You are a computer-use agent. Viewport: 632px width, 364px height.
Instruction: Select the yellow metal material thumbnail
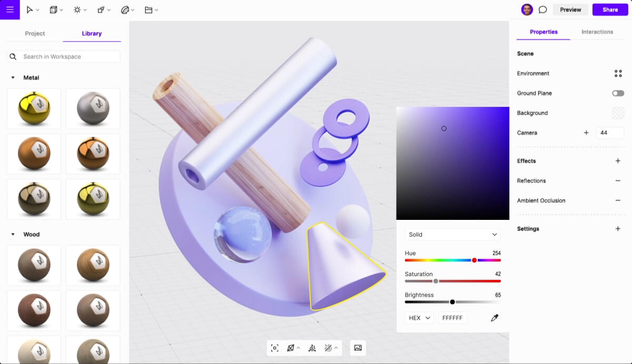pos(34,108)
